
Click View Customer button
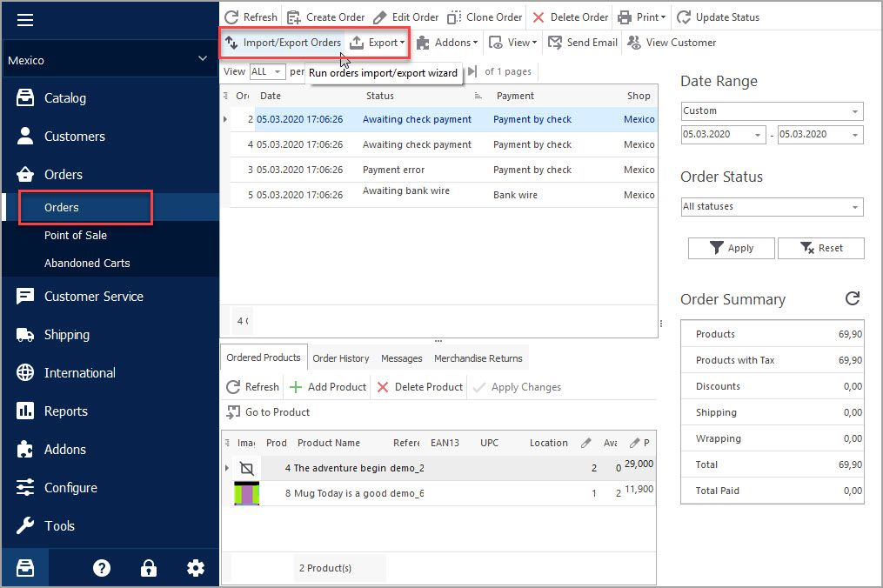tap(672, 43)
